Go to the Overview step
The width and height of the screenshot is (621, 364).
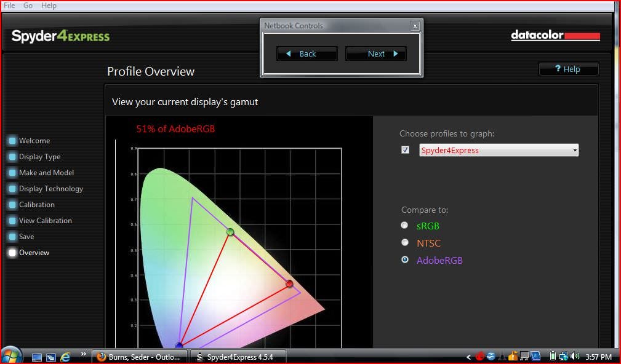click(34, 253)
